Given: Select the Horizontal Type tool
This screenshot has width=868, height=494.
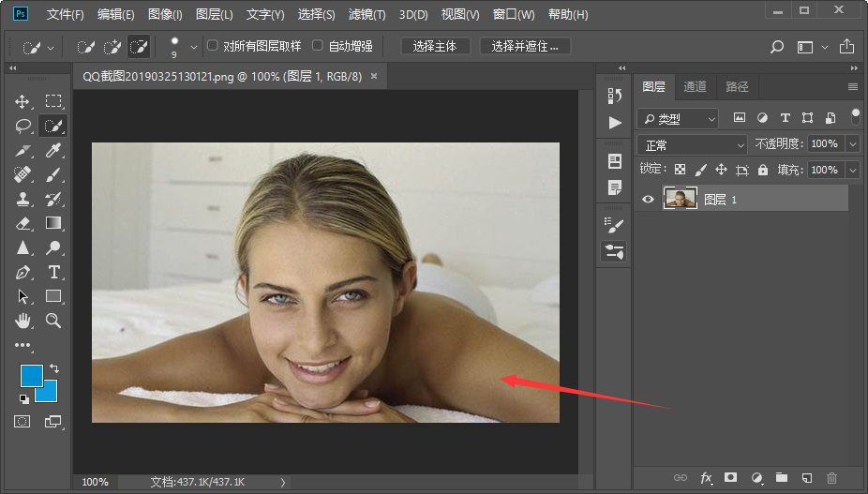Looking at the screenshot, I should coord(53,272).
